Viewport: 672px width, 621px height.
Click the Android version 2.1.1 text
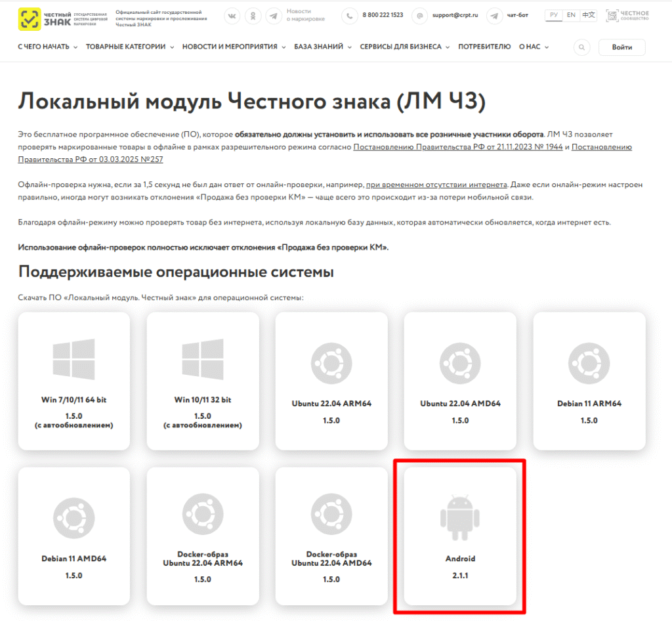coord(460,576)
